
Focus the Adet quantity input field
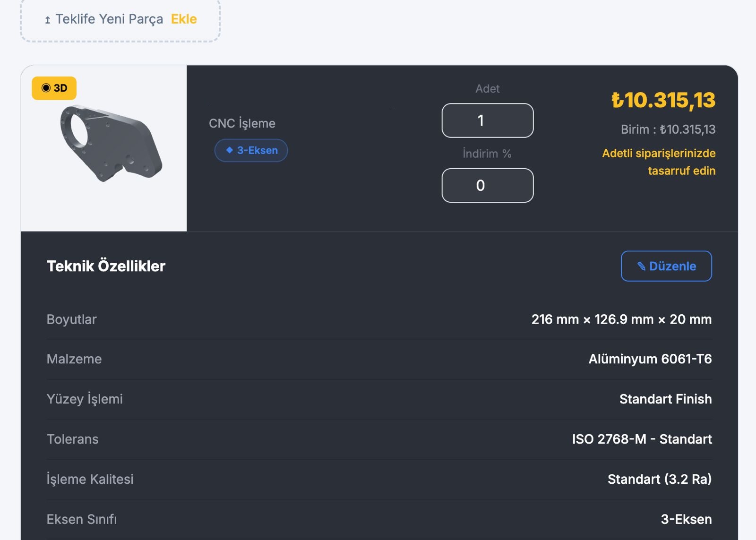[x=488, y=120]
